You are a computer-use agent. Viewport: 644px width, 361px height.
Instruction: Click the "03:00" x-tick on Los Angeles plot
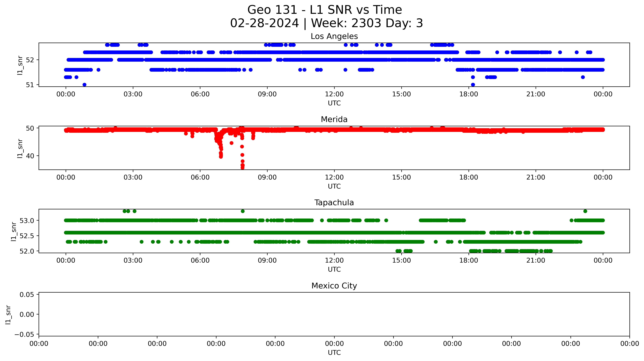coord(133,94)
